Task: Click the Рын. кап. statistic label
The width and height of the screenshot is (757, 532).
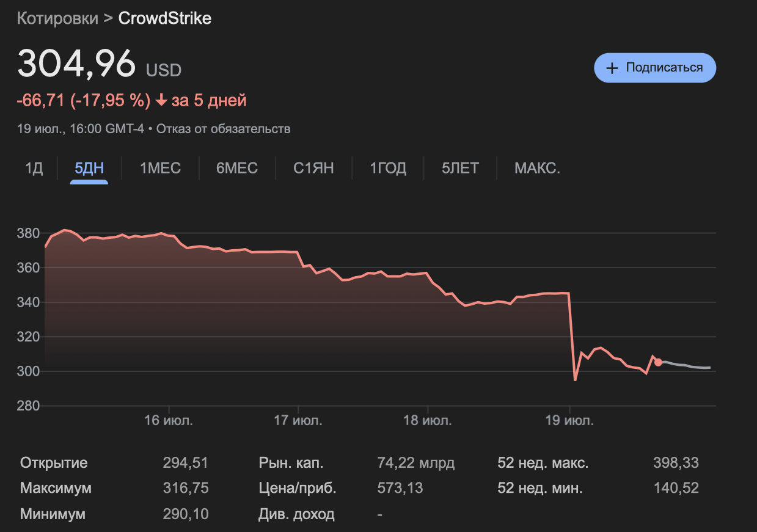Action: coord(291,463)
